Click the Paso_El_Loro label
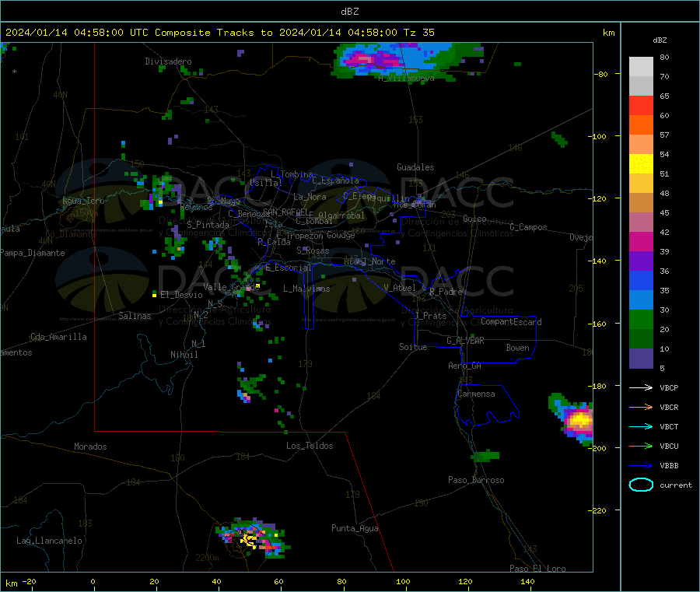 [537, 569]
